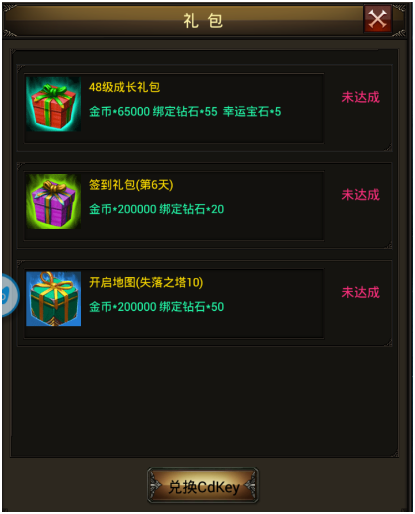This screenshot has width=415, height=514.
Task: Open the 失落之塔10 gift row panel
Action: [x=204, y=303]
